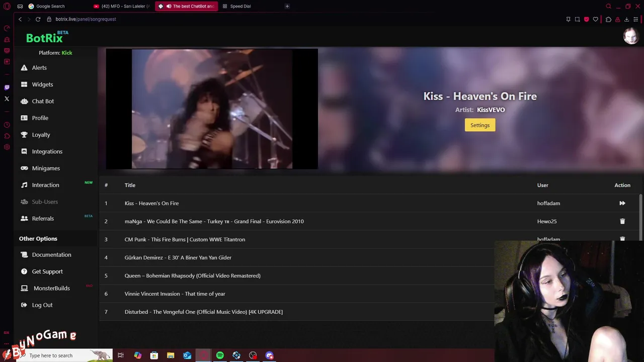Click the browser reload button

click(x=38, y=19)
